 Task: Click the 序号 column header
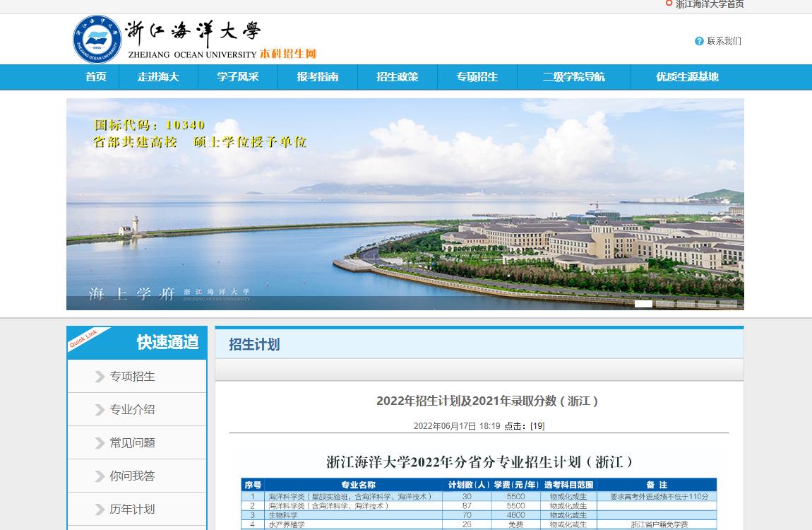pos(253,485)
